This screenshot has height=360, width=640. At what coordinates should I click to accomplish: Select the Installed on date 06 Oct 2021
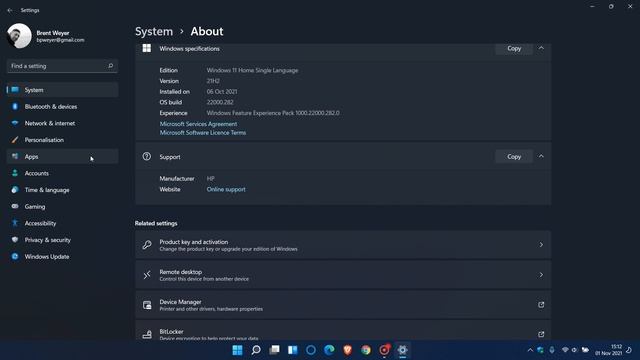[222, 92]
